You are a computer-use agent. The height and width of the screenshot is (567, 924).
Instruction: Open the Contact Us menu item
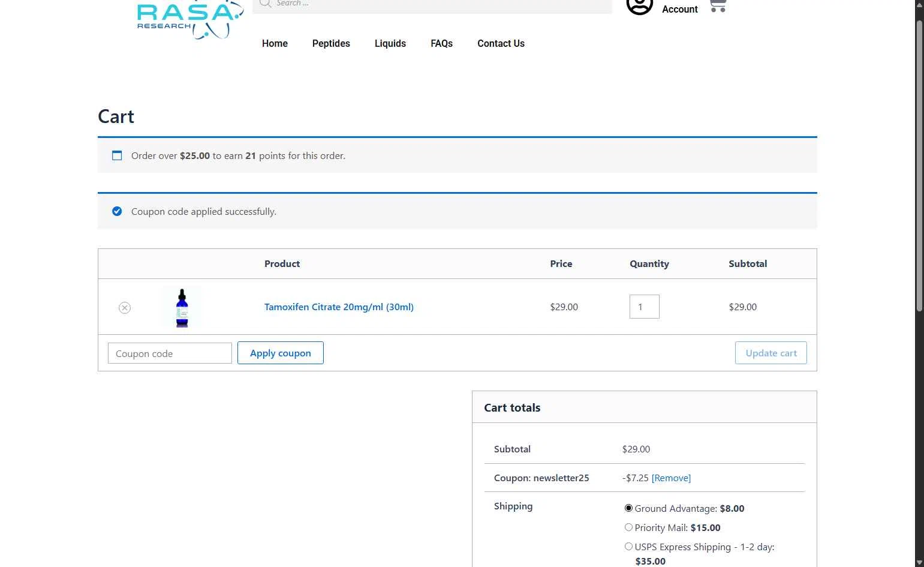(501, 43)
